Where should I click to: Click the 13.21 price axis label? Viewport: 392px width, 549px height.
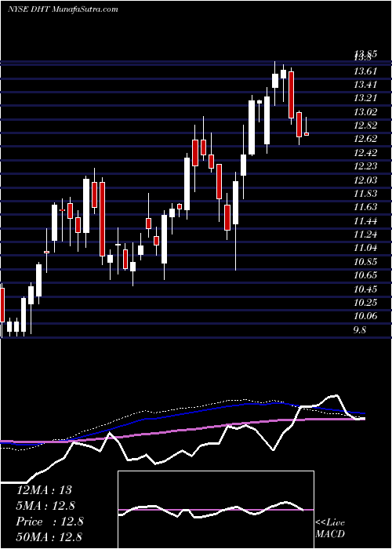[365, 98]
